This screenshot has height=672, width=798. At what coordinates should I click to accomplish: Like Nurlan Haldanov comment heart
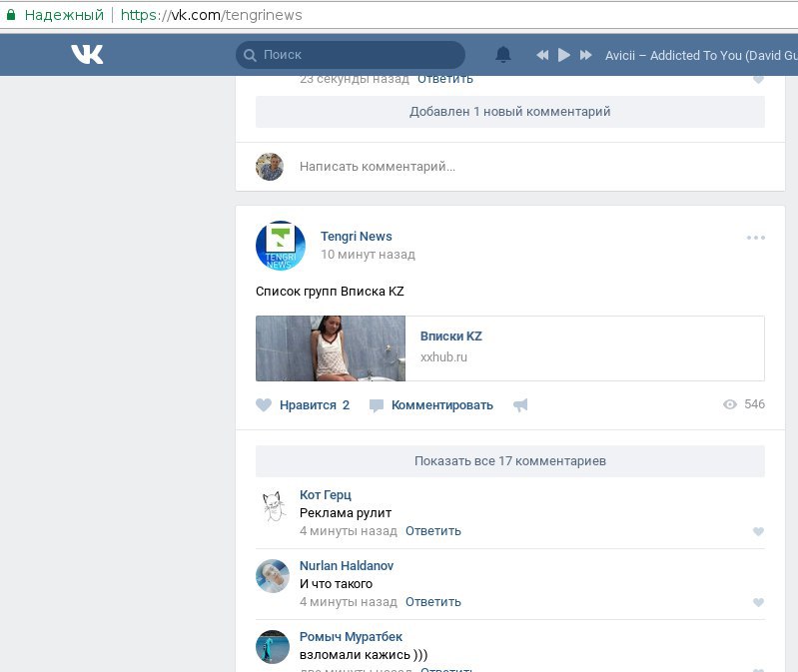click(758, 602)
